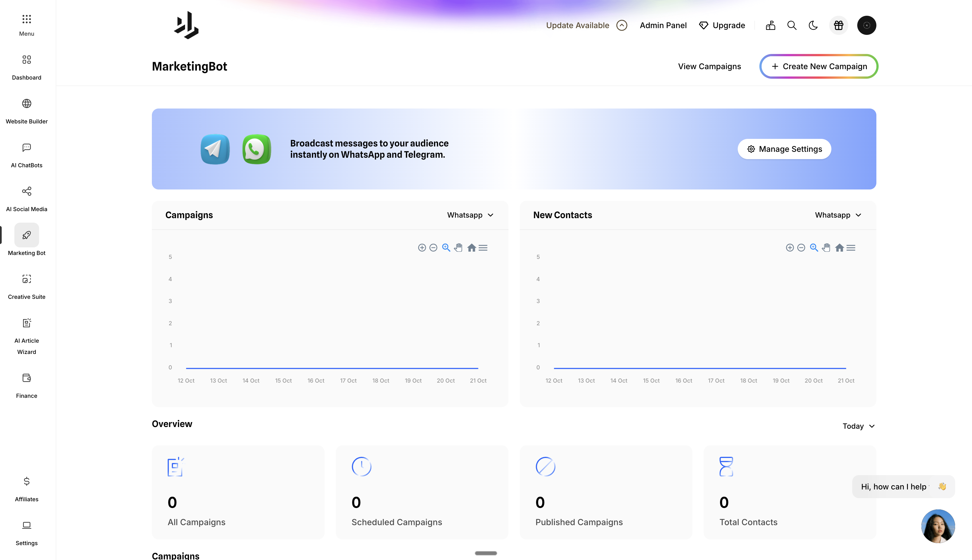Open the Today period dropdown
972x560 pixels.
(x=858, y=426)
